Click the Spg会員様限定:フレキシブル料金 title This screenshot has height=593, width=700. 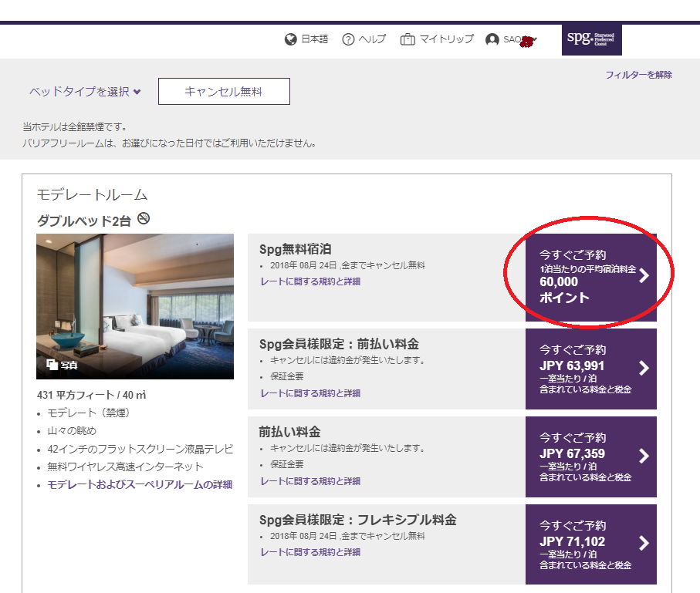358,520
